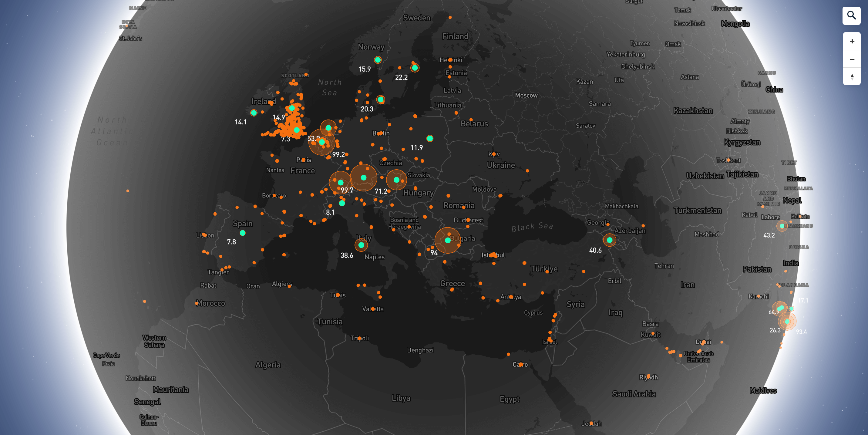Image resolution: width=868 pixels, height=435 pixels.
Task: Click the teal marker labeled 8.1
Action: point(342,203)
